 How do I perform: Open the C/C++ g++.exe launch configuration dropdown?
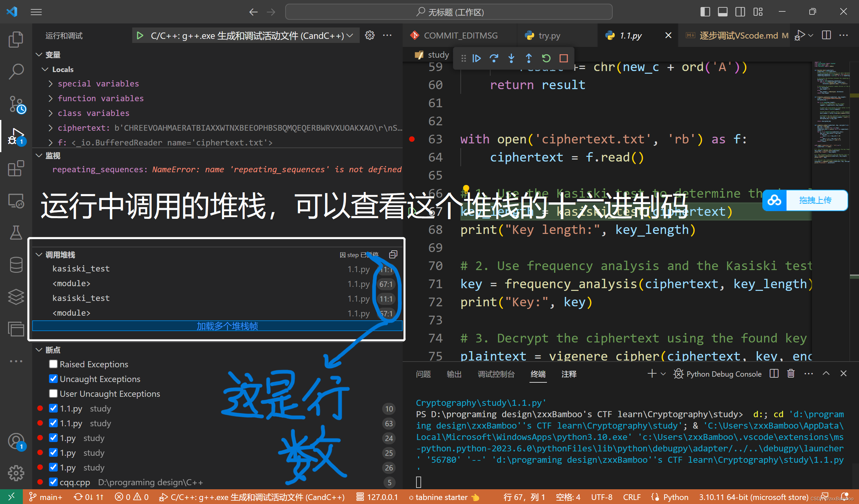tap(350, 35)
